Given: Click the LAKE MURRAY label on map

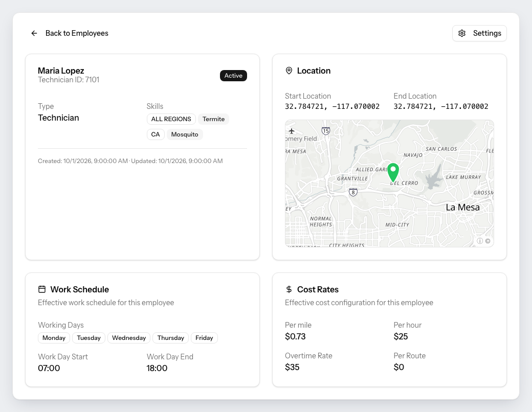Looking at the screenshot, I should pyautogui.click(x=463, y=177).
